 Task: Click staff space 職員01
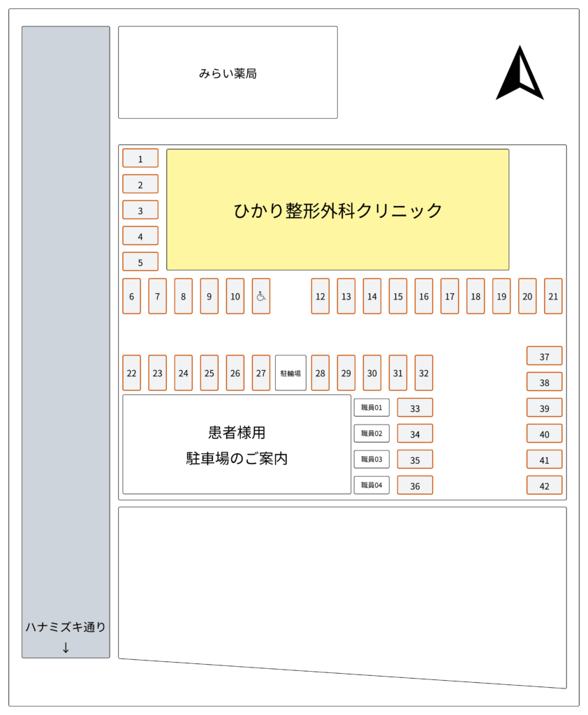(372, 407)
